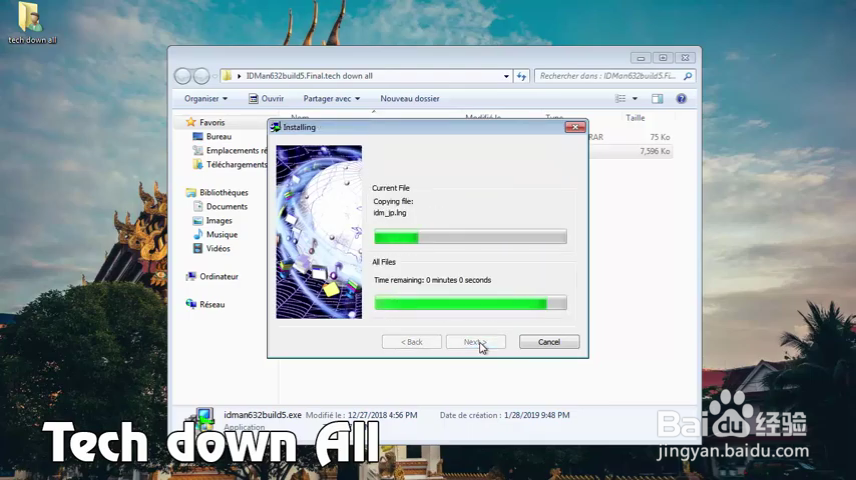Image resolution: width=856 pixels, height=480 pixels.
Task: Close the Installing dialog
Action: (575, 127)
